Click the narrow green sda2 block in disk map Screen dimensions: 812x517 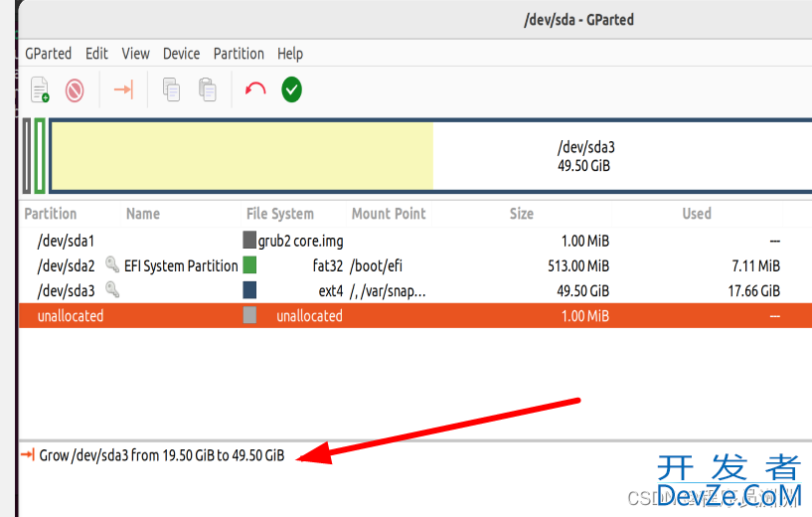(40, 156)
